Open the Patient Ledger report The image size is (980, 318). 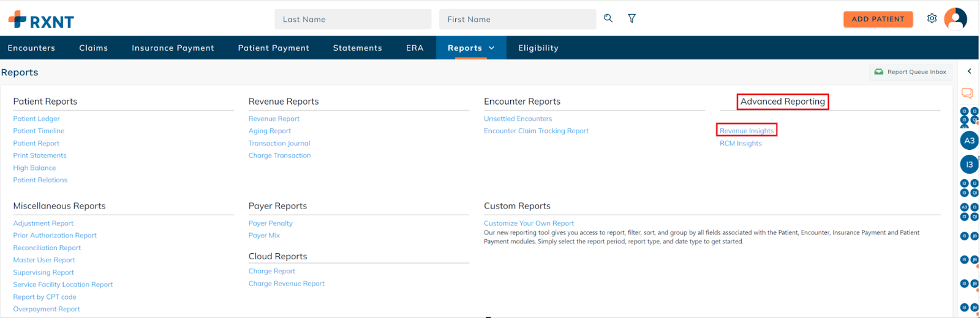click(37, 119)
